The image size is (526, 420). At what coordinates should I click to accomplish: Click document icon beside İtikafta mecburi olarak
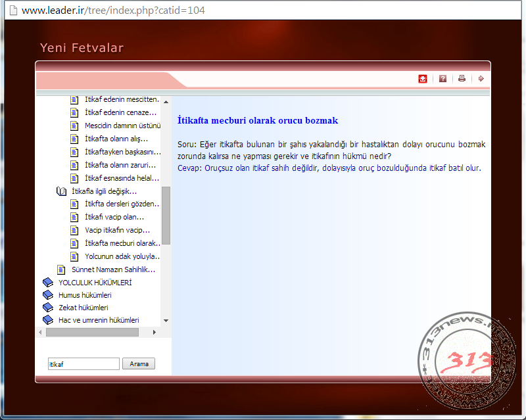pyautogui.click(x=74, y=243)
